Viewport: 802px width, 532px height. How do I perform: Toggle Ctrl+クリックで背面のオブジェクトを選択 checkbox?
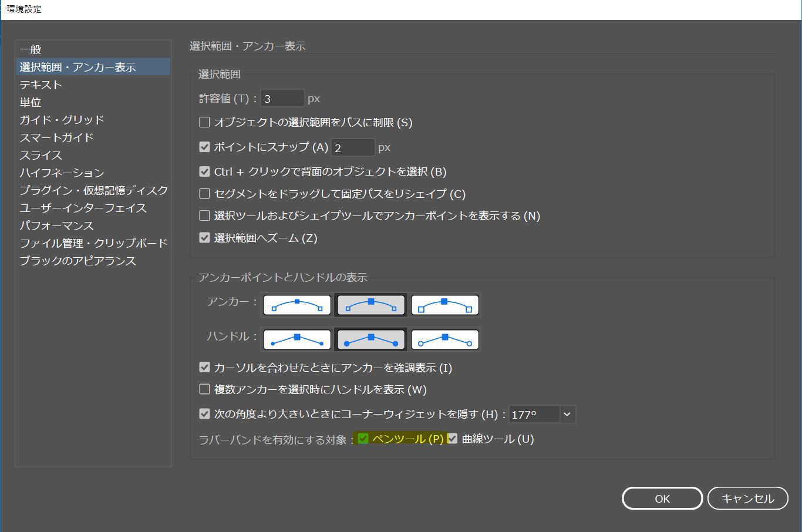point(204,171)
